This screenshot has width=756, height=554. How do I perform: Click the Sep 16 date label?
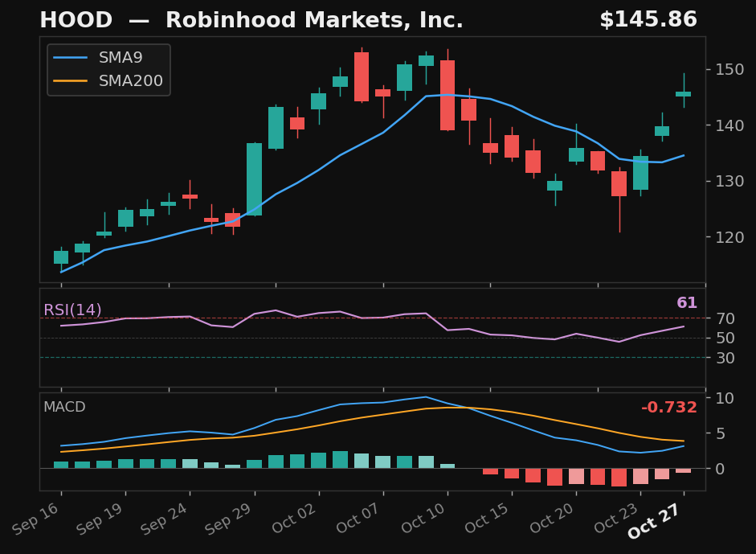click(x=36, y=518)
